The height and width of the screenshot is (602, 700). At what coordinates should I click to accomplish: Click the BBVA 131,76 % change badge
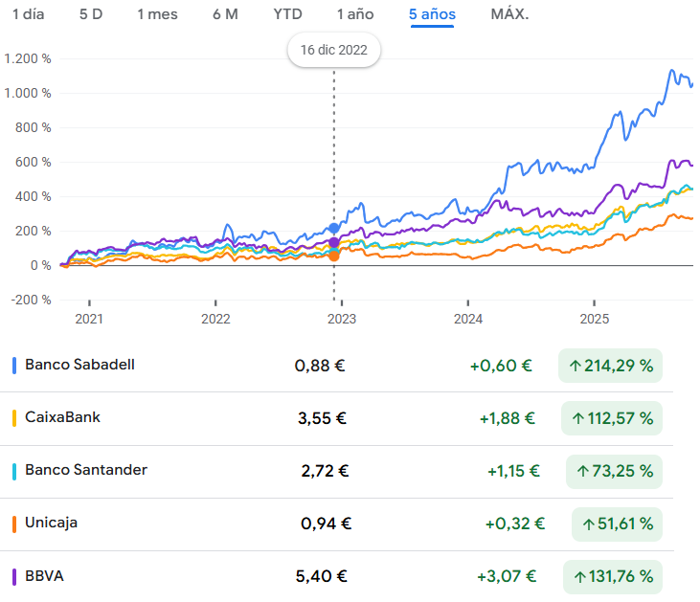(x=613, y=576)
